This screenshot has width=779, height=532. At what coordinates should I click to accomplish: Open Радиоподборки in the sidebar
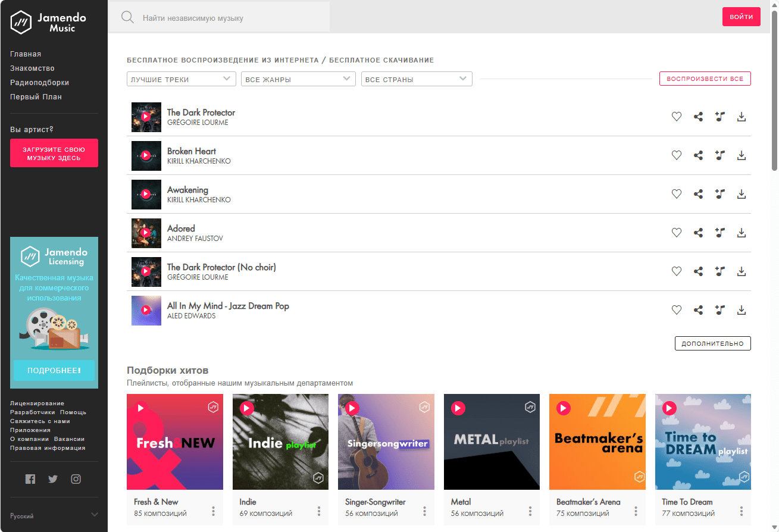(39, 83)
